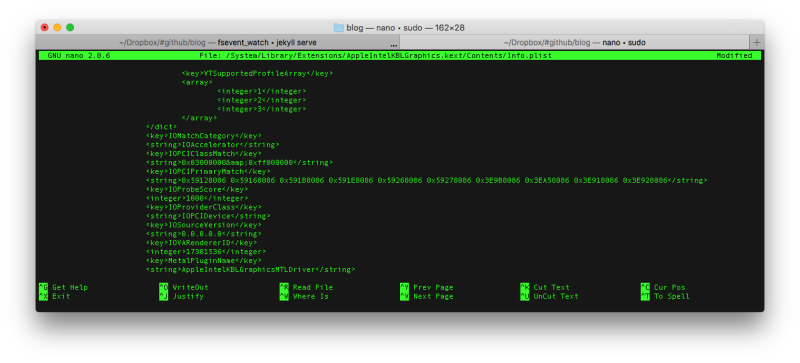Click the ^V Next Page shortcut
This screenshot has height=363, width=800.
pyautogui.click(x=427, y=296)
